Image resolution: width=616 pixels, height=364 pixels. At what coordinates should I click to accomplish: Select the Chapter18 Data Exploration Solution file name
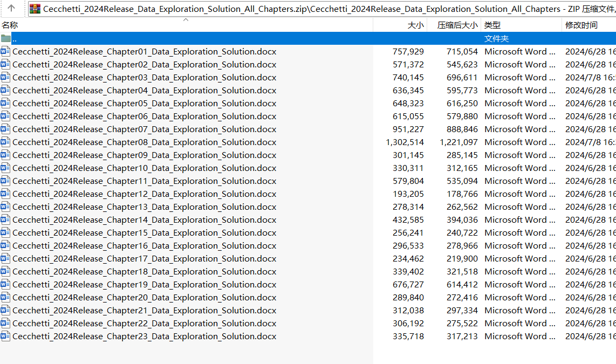pos(144,272)
